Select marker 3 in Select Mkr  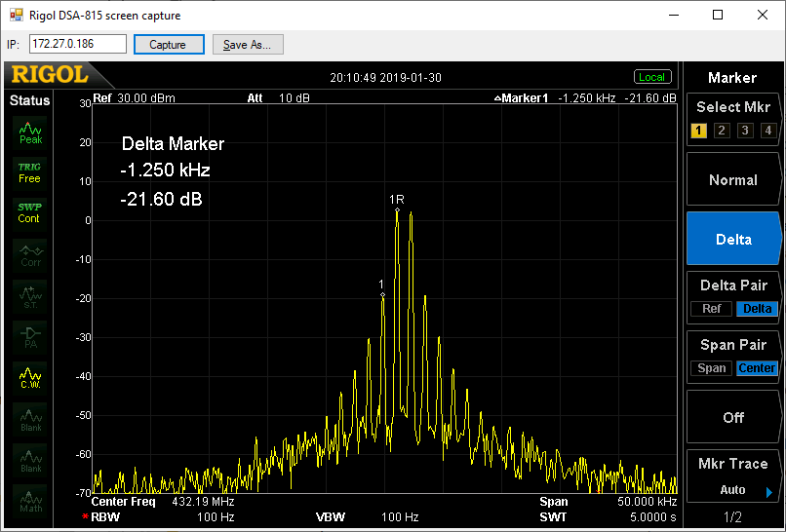point(744,131)
